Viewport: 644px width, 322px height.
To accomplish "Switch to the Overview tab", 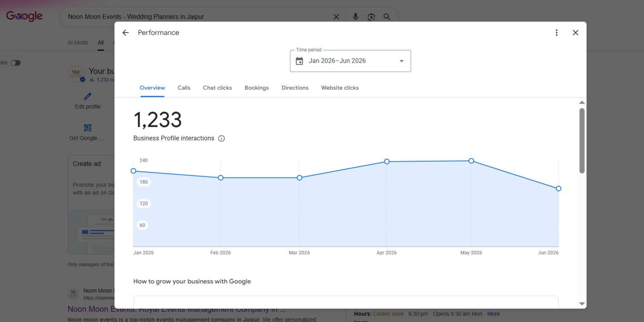I will coord(152,88).
